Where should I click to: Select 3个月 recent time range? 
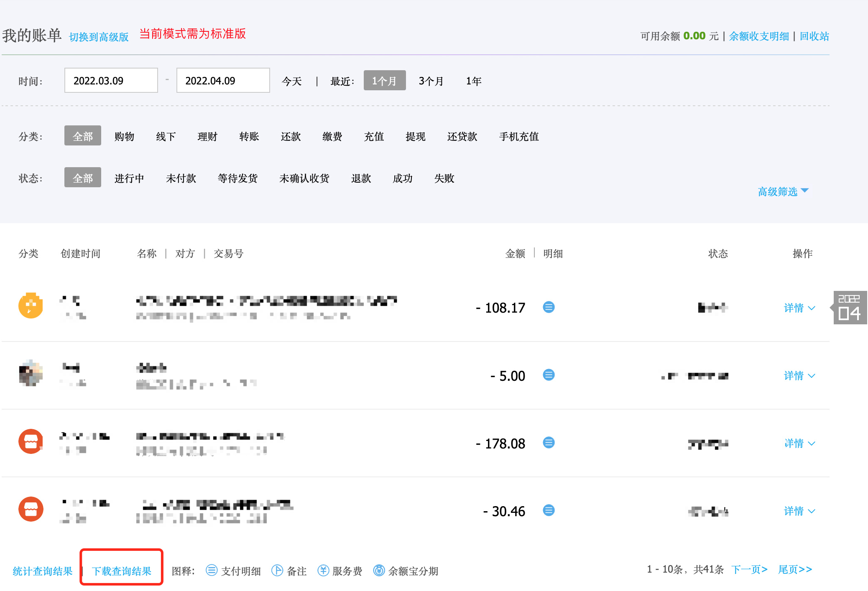click(431, 81)
